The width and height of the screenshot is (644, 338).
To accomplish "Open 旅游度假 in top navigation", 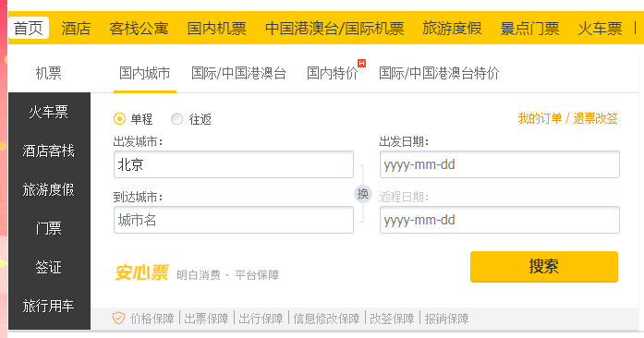I will [x=452, y=29].
